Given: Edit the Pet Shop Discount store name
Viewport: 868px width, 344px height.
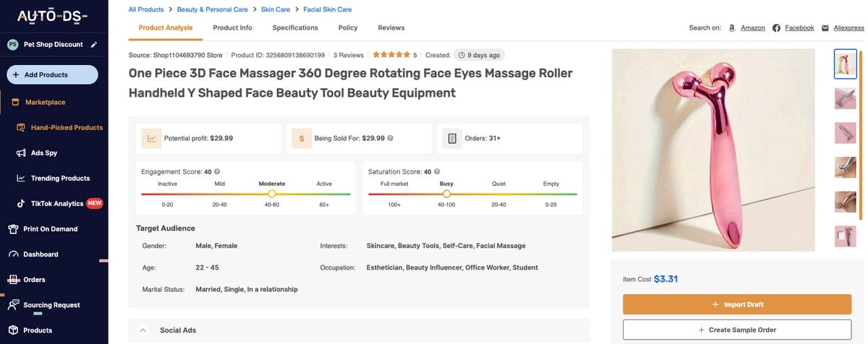Looking at the screenshot, I should point(94,45).
